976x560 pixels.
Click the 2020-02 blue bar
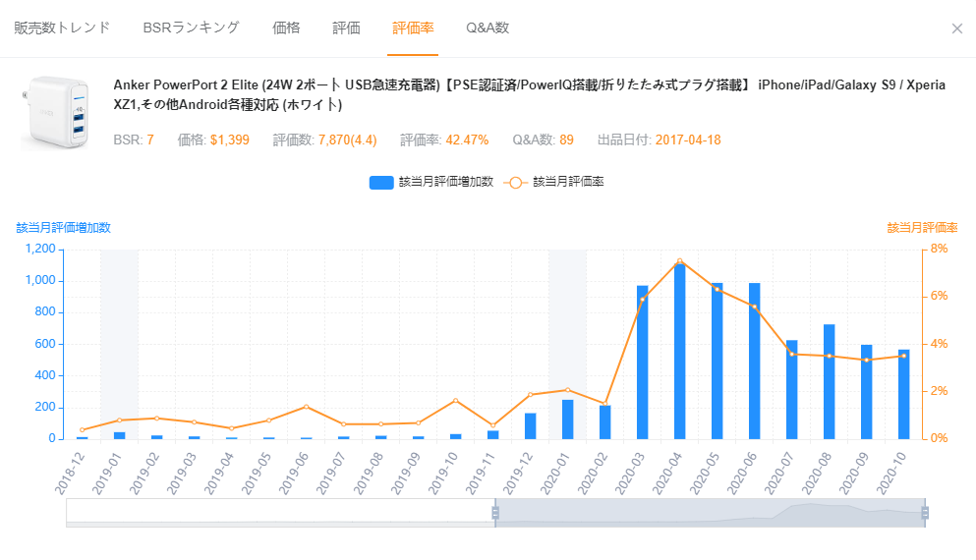pos(605,422)
